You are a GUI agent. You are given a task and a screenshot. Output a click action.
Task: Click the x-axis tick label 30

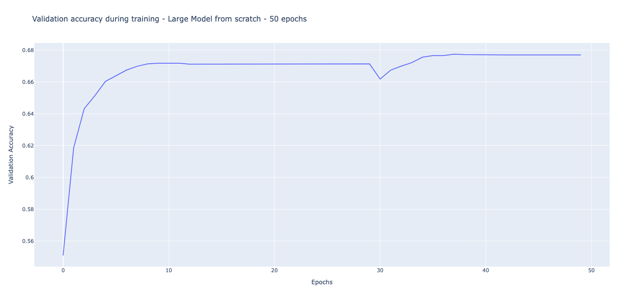point(380,270)
